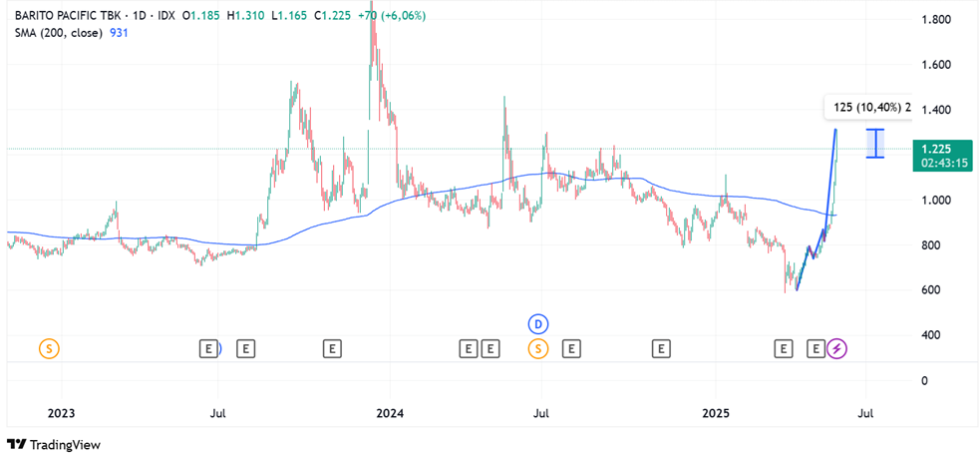
Task: Click the blue D dividend marker
Action: (538, 324)
